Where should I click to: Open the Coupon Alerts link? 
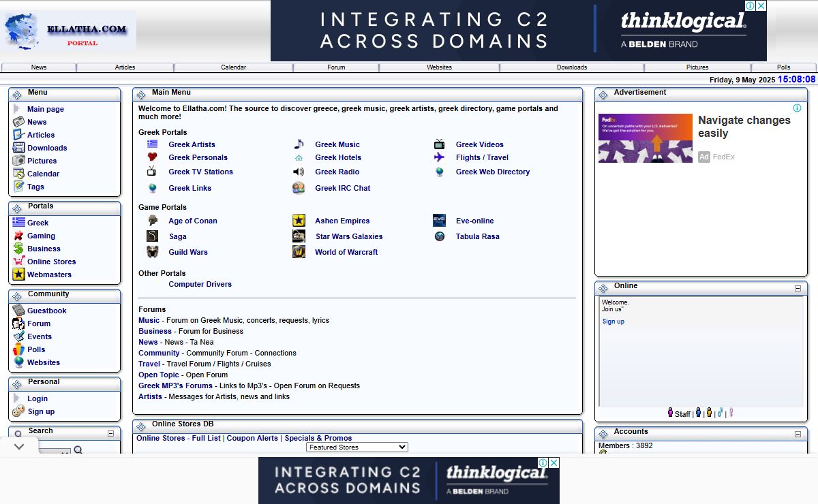point(252,438)
